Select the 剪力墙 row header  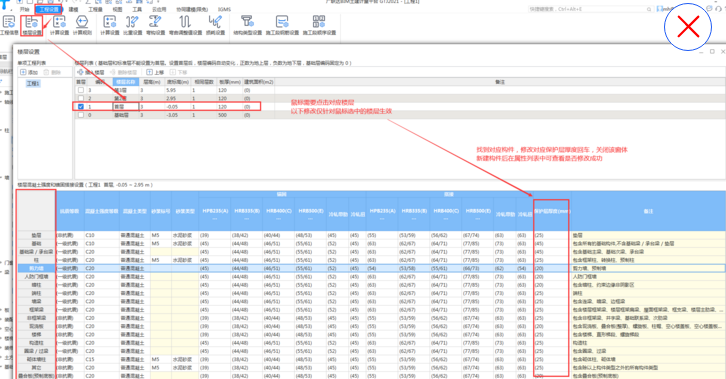[36, 268]
